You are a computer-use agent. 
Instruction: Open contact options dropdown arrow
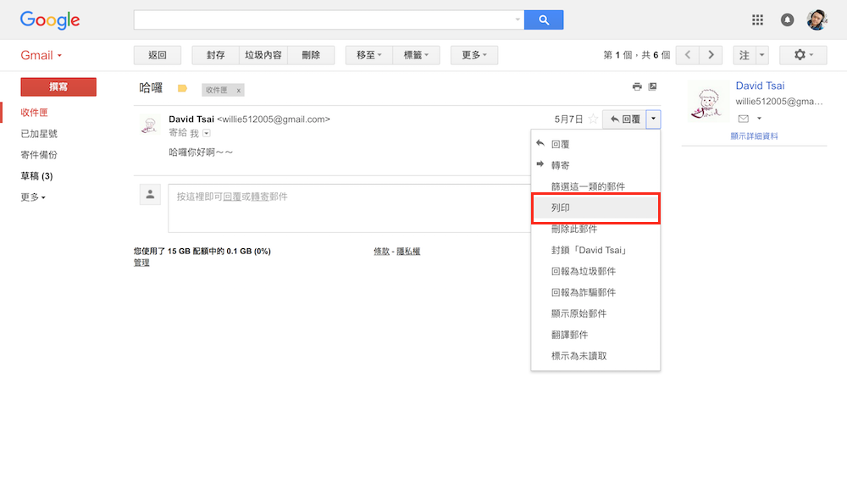[x=759, y=119]
